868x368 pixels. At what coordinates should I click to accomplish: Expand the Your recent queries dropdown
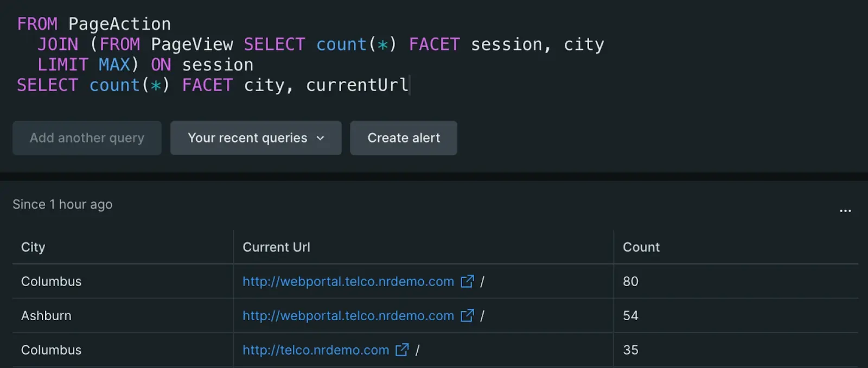[256, 138]
